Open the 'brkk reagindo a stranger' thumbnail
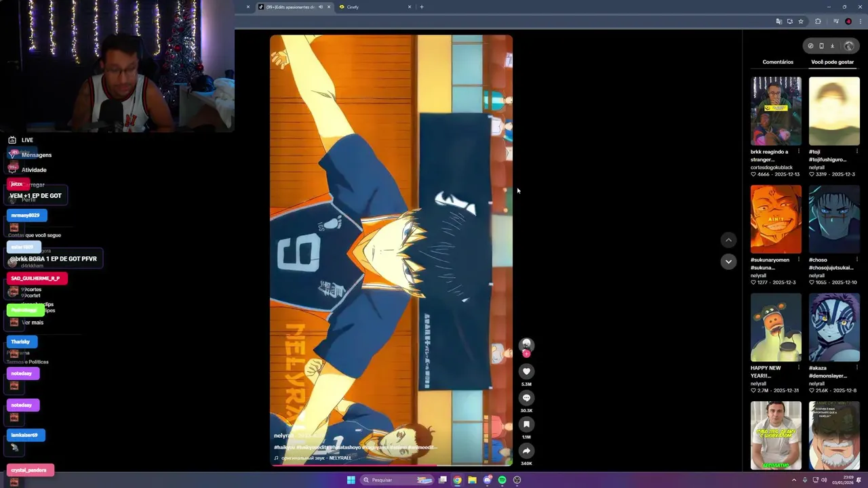 776,111
